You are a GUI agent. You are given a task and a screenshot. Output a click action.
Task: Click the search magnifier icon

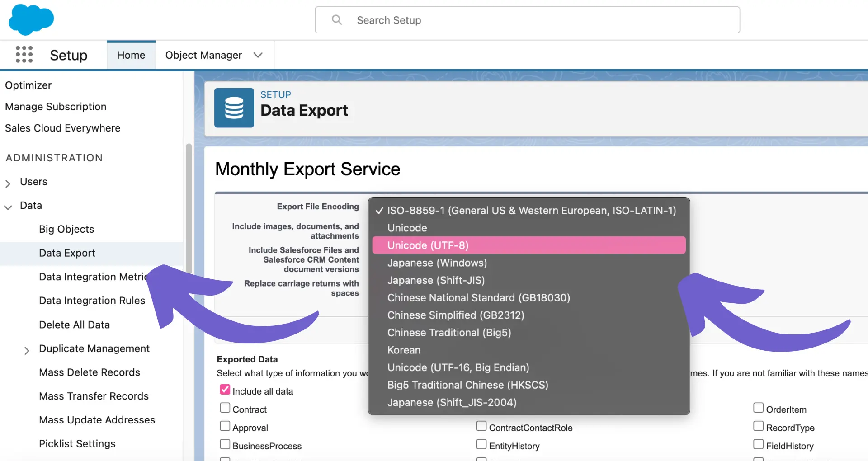[x=337, y=20]
